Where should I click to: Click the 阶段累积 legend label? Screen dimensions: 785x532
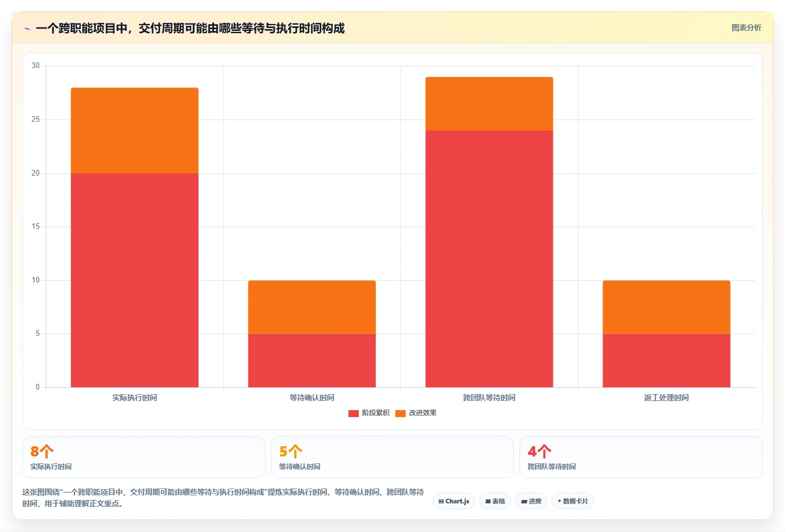[x=376, y=413]
